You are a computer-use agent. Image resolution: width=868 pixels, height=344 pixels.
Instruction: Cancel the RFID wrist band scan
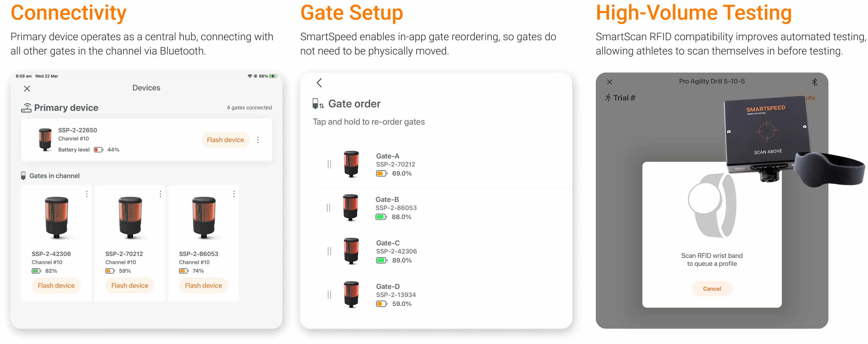tap(712, 288)
